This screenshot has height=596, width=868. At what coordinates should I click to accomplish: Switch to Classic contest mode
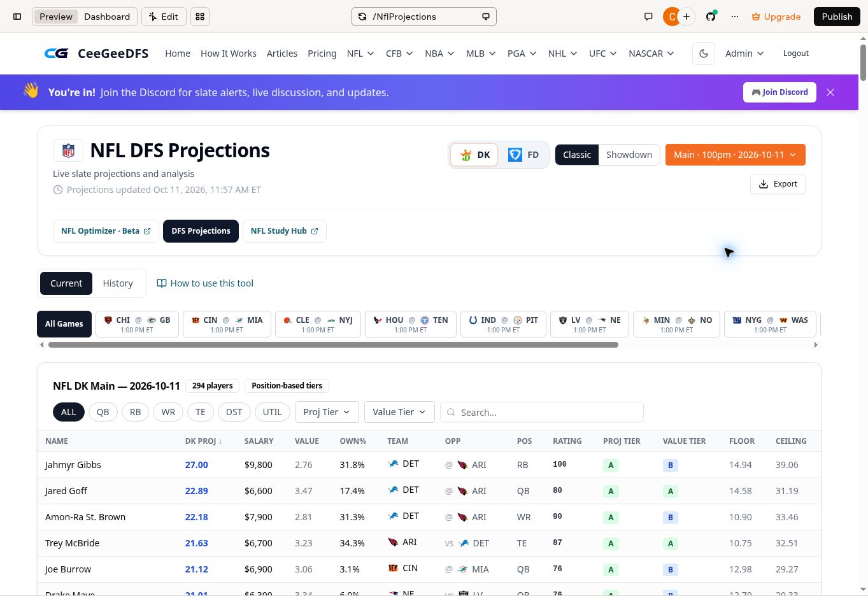[577, 155]
